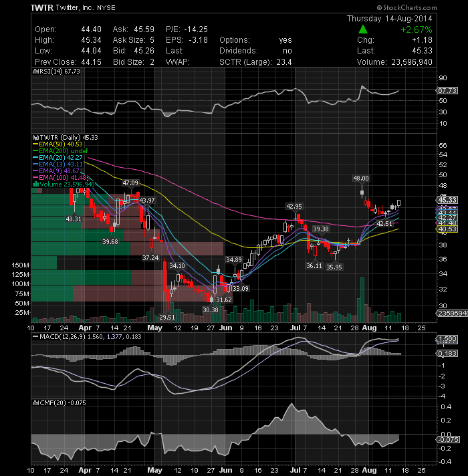
Task: Click the Twitter, Inc. company name
Action: pyautogui.click(x=75, y=7)
